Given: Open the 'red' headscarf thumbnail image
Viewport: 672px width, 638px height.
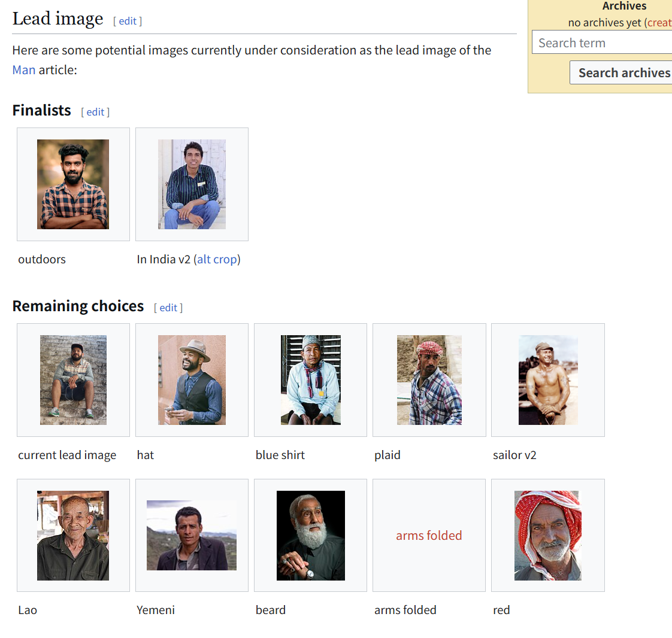Looking at the screenshot, I should pos(547,535).
